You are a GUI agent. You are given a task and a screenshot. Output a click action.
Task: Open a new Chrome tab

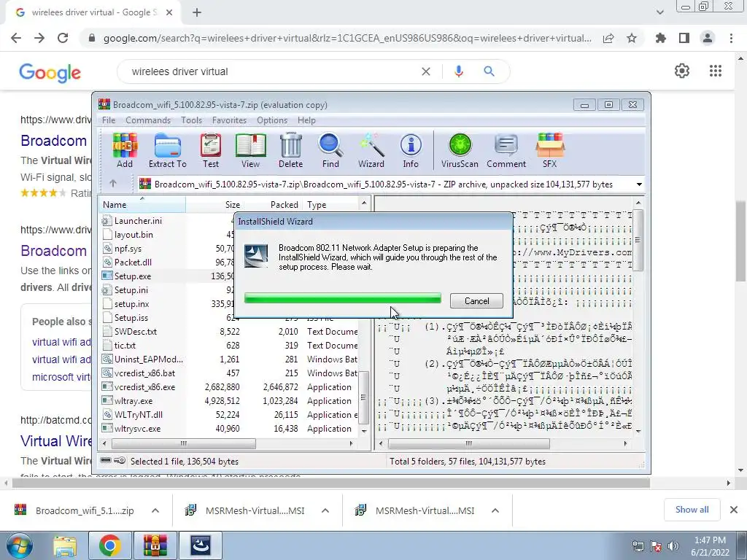coord(197,12)
